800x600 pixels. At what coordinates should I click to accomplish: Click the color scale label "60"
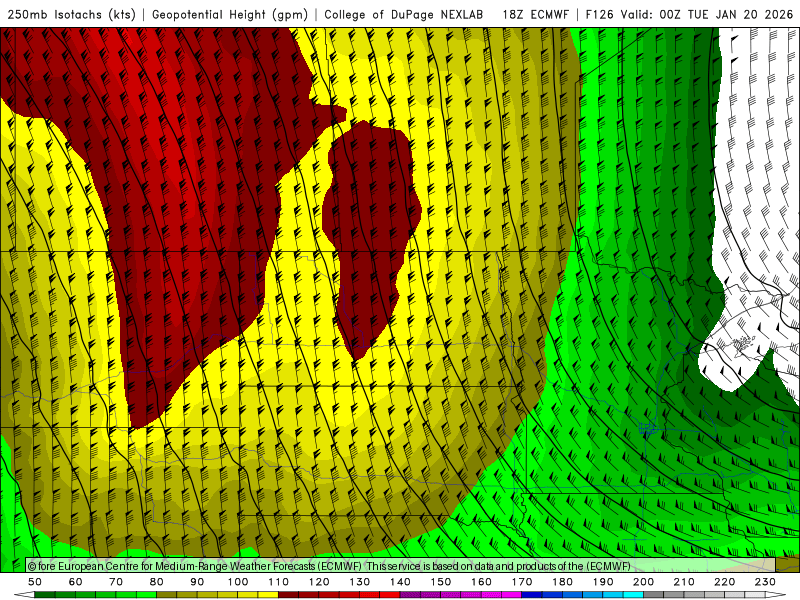tap(76, 582)
